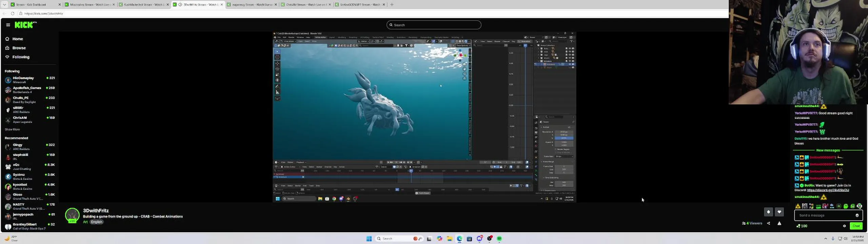
Task: Open HioGameplay channel from Following list
Action: coord(30,80)
